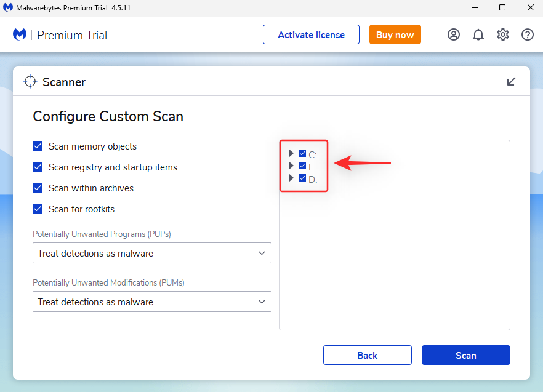Collapse the Scanner panel with the arrow icon
Viewport: 543px width, 392px height.
tap(511, 82)
